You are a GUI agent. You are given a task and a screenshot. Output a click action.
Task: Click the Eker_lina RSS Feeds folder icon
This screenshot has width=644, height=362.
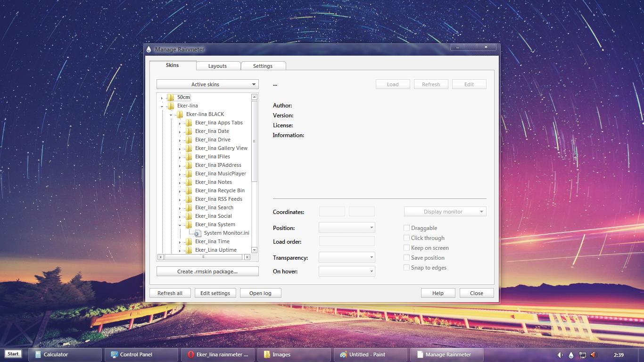(x=189, y=199)
